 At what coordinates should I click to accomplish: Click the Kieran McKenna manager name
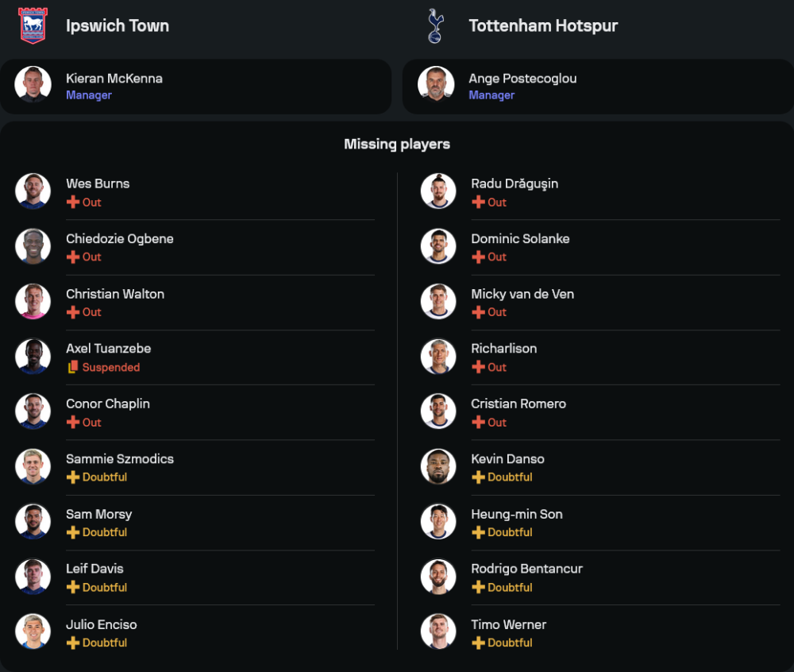pos(114,79)
